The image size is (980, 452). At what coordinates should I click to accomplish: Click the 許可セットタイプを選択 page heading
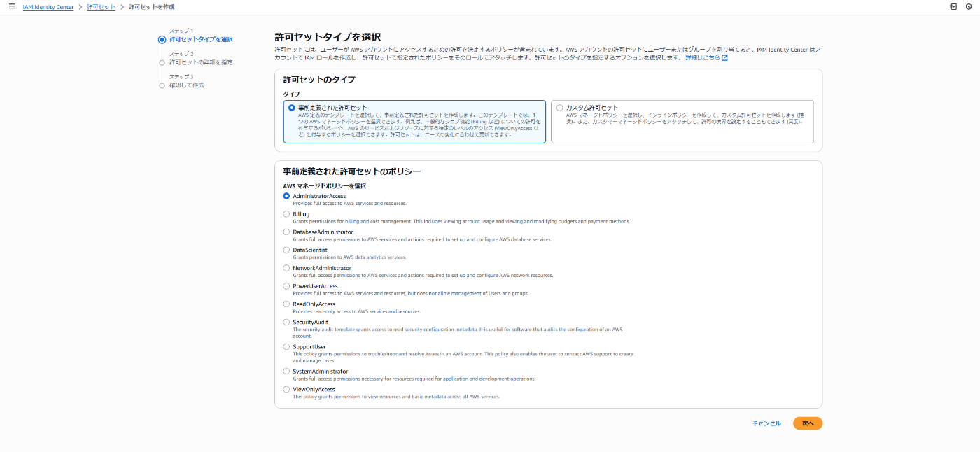click(328, 37)
